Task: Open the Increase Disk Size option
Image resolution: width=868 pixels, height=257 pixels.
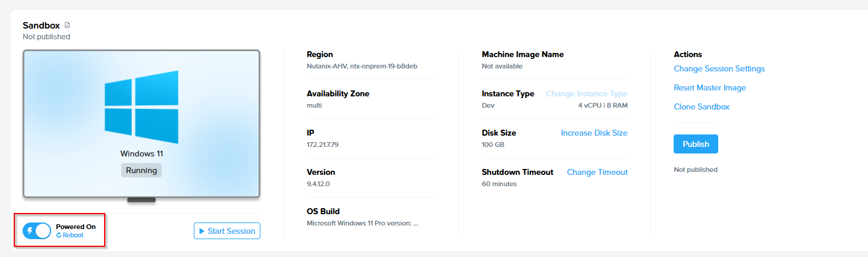Action: click(x=594, y=133)
